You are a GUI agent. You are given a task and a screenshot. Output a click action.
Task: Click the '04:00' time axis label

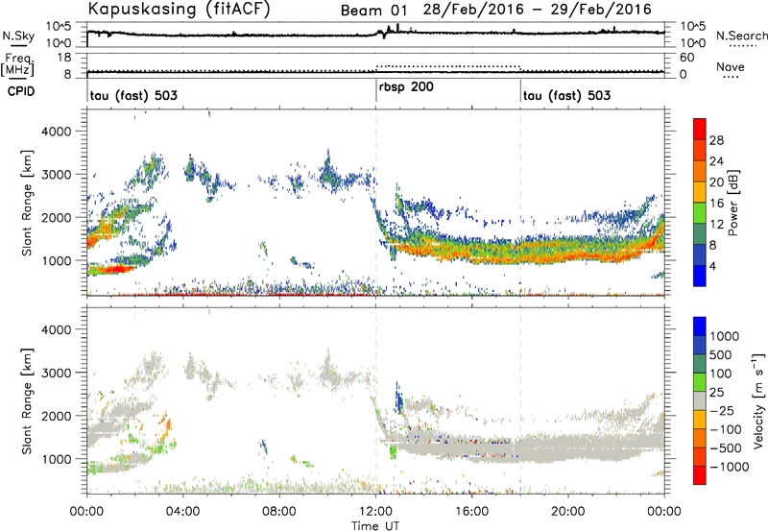(x=182, y=512)
